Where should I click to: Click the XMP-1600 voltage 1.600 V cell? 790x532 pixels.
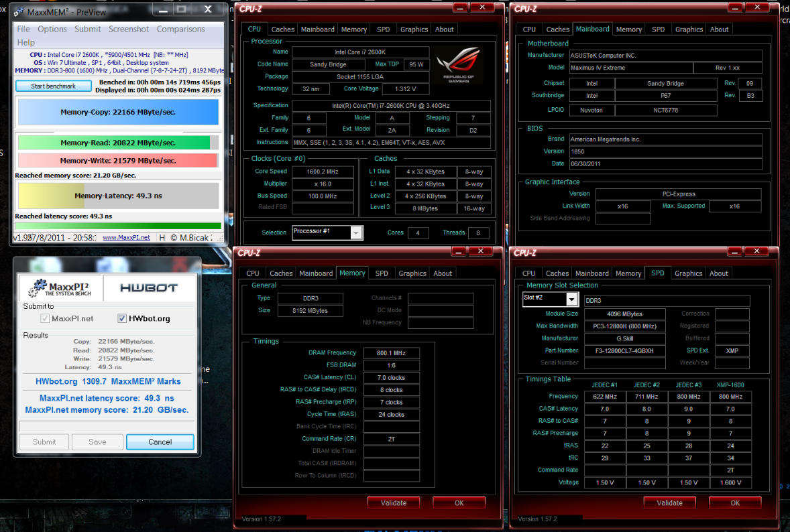pyautogui.click(x=730, y=482)
